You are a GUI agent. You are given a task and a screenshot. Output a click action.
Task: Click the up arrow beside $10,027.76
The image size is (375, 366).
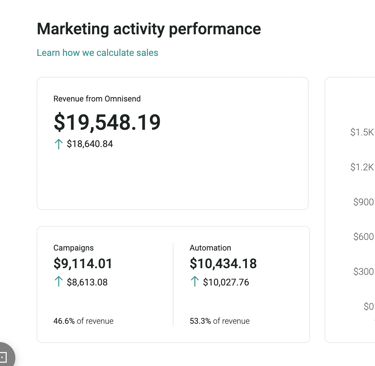194,282
